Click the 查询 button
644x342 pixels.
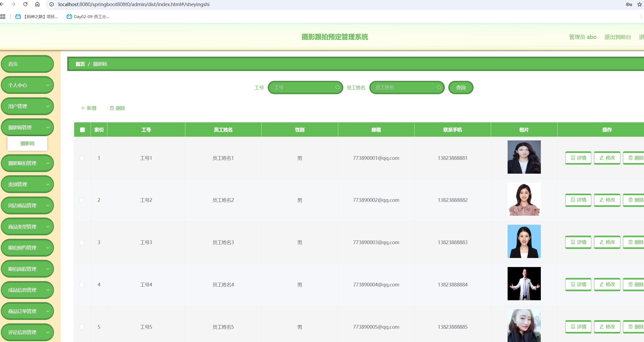[461, 87]
